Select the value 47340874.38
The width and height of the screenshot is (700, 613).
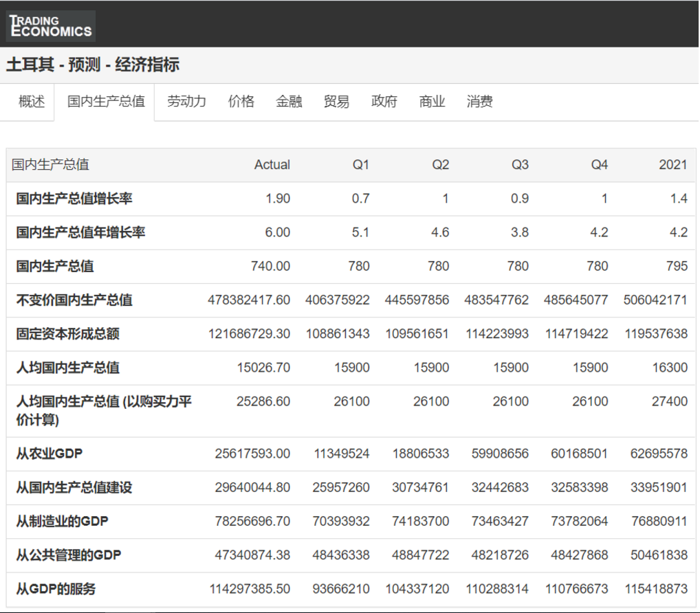click(x=252, y=555)
